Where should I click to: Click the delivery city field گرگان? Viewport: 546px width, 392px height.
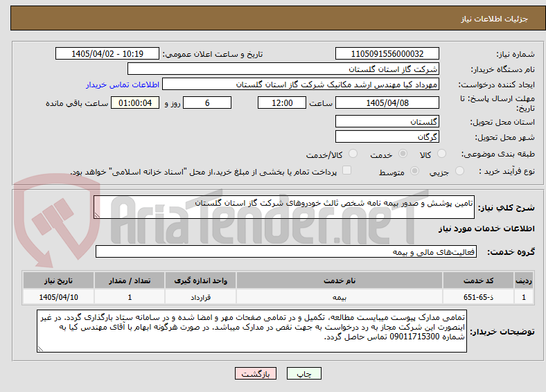click(387, 136)
